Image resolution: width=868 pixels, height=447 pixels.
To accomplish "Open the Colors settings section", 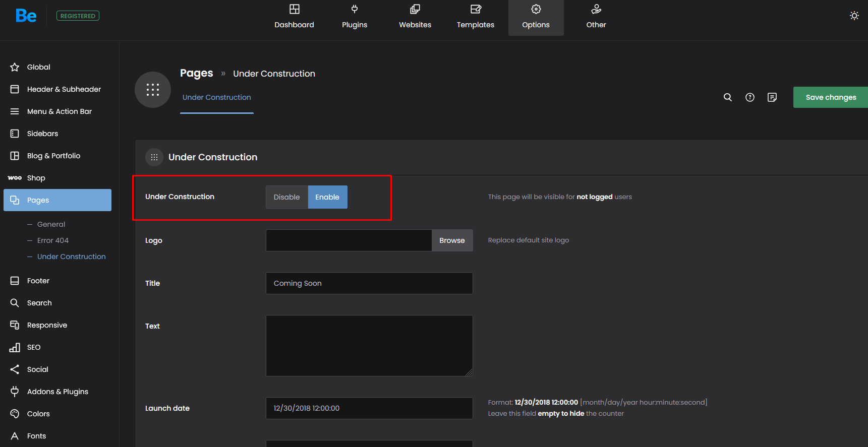I will pos(38,414).
